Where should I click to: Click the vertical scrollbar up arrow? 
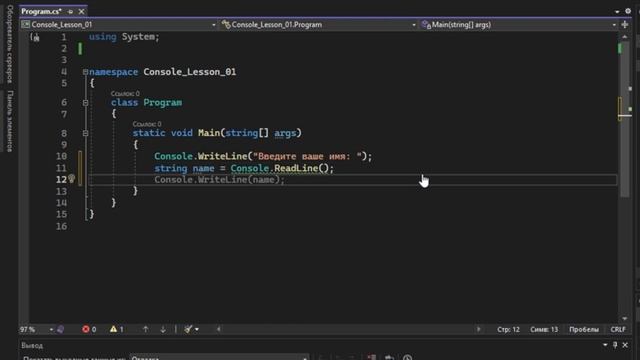(x=624, y=37)
